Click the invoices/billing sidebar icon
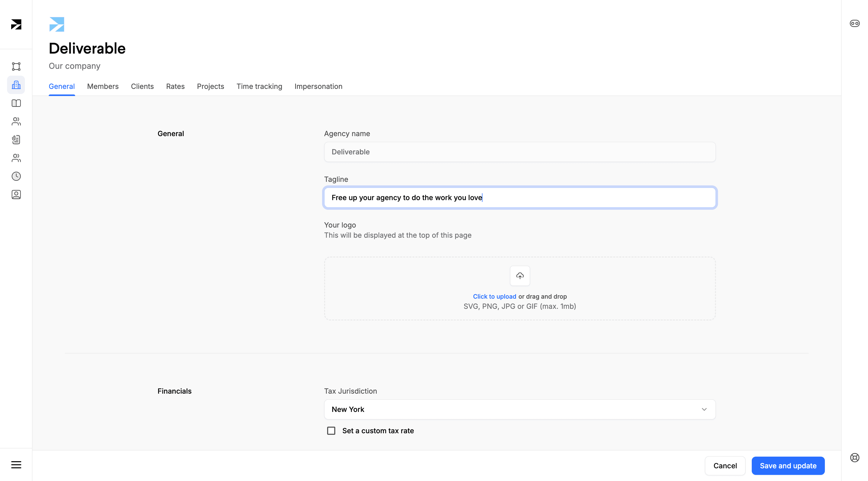 [16, 140]
